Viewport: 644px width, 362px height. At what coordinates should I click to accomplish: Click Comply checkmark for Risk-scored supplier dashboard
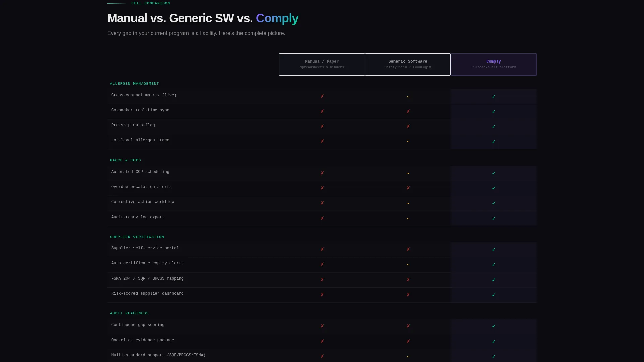tap(494, 295)
